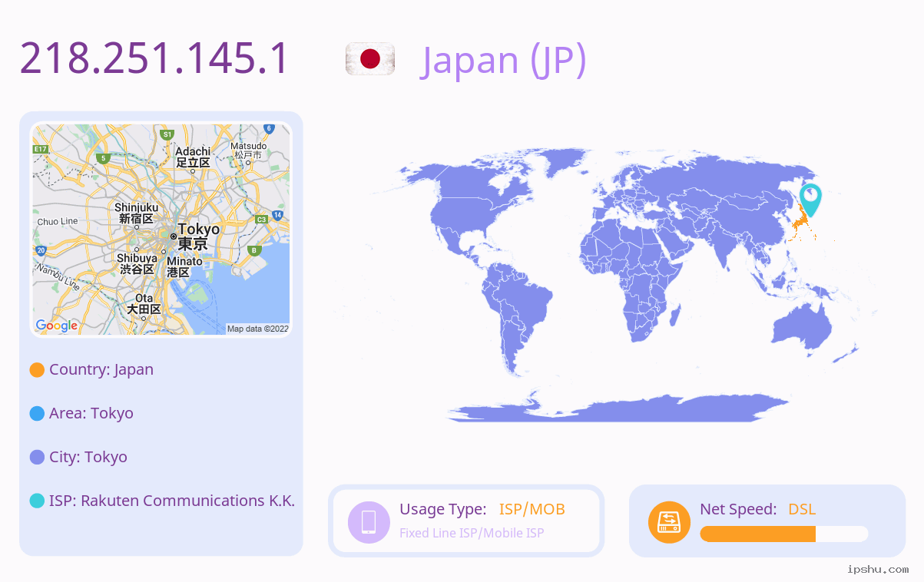Click the Japan flag icon
Screen dimensions: 924x582
click(370, 59)
